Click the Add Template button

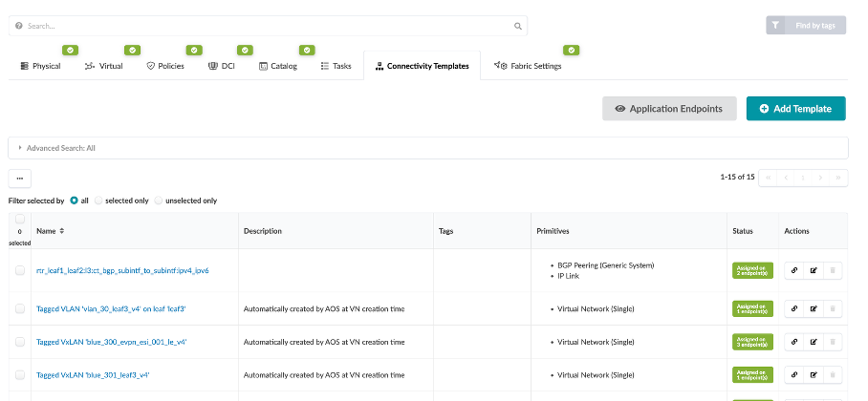tap(795, 109)
